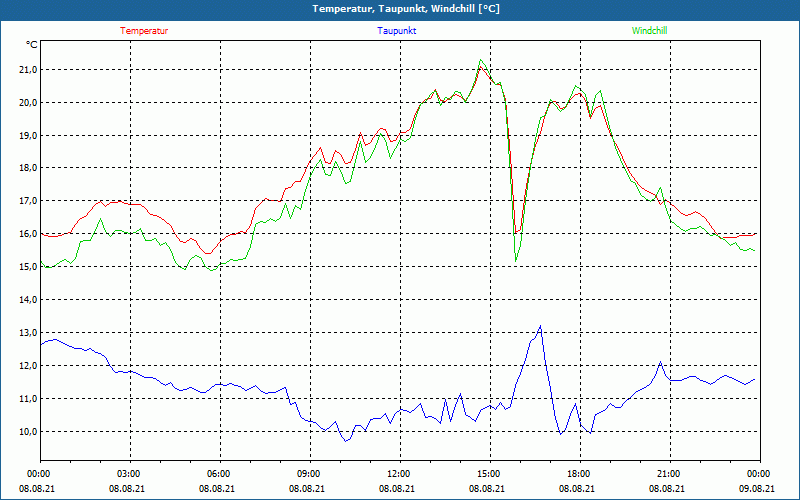800x500 pixels.
Task: Click the '21:00' time label
Action: 667,474
